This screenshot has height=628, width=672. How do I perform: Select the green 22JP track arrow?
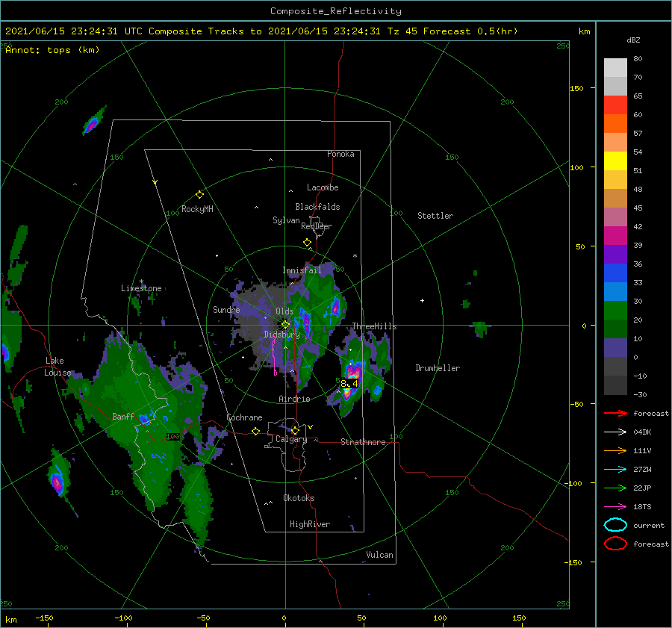(x=615, y=488)
